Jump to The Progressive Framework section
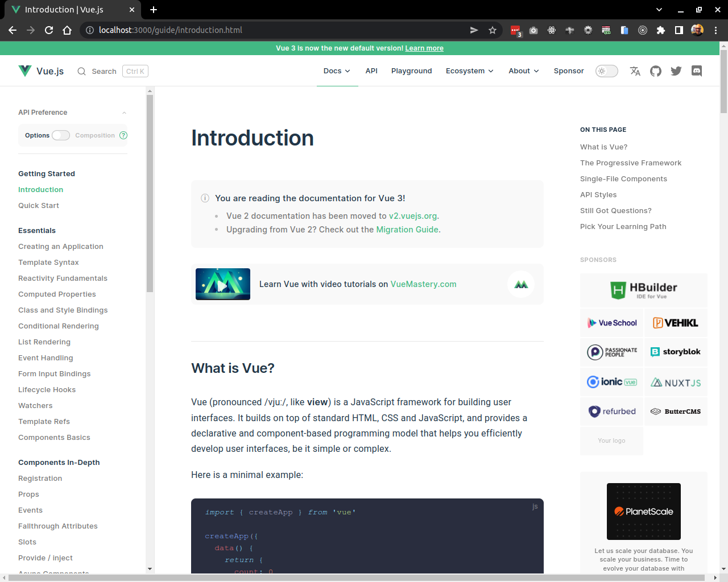Image resolution: width=728 pixels, height=582 pixels. coord(631,163)
